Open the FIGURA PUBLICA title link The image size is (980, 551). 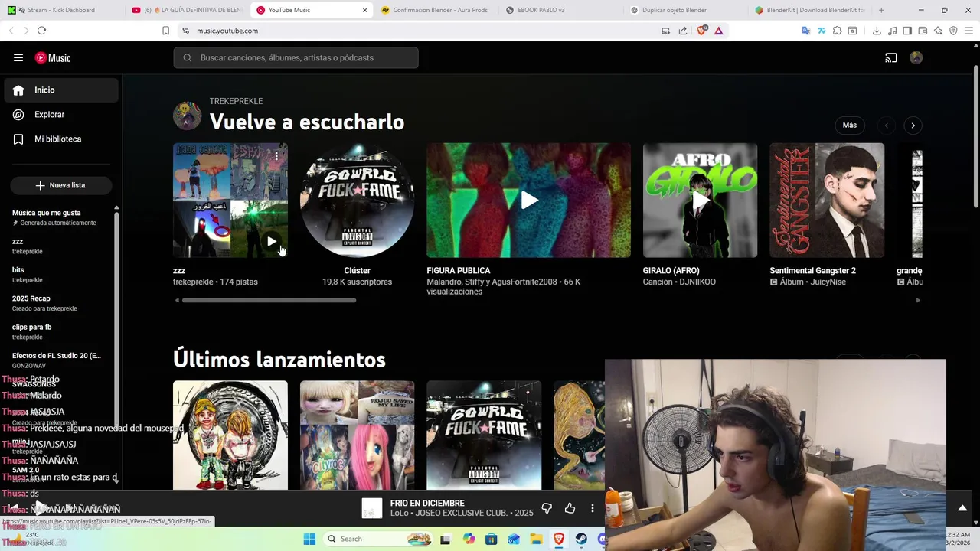[459, 271]
